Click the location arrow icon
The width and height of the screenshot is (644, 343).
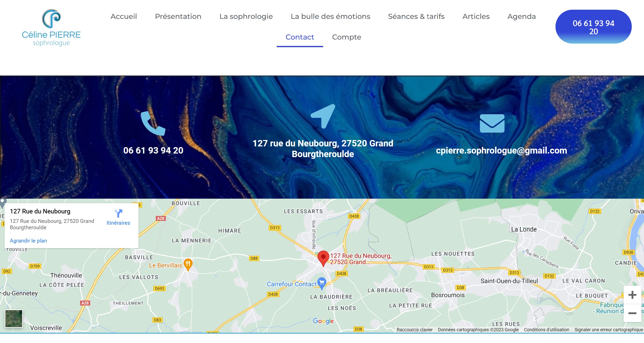(x=323, y=116)
